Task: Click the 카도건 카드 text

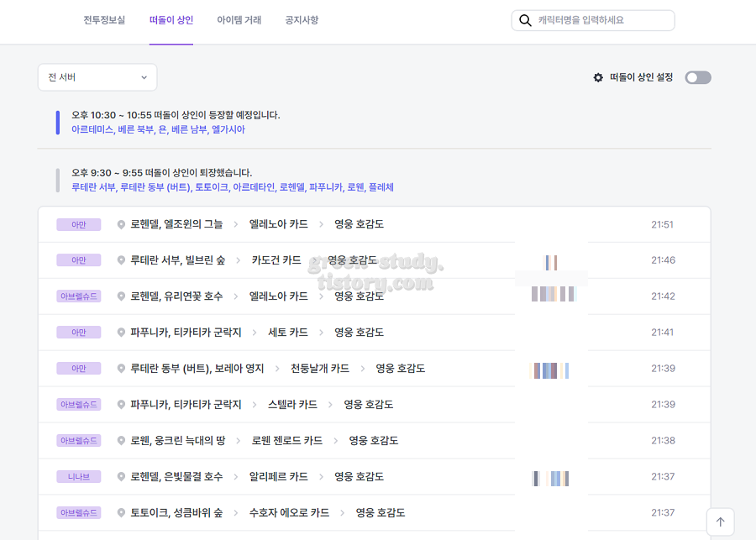Action: coord(276,260)
